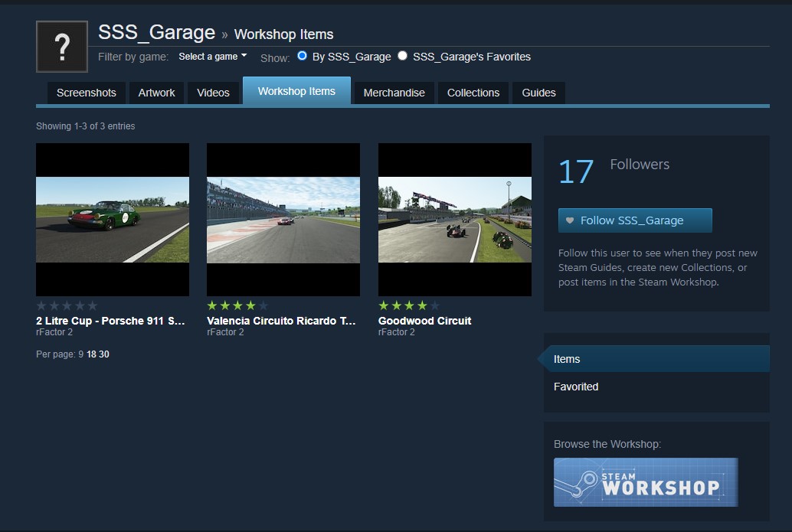Click the question mark profile avatar
Screen dimensions: 792x532
pyautogui.click(x=62, y=47)
